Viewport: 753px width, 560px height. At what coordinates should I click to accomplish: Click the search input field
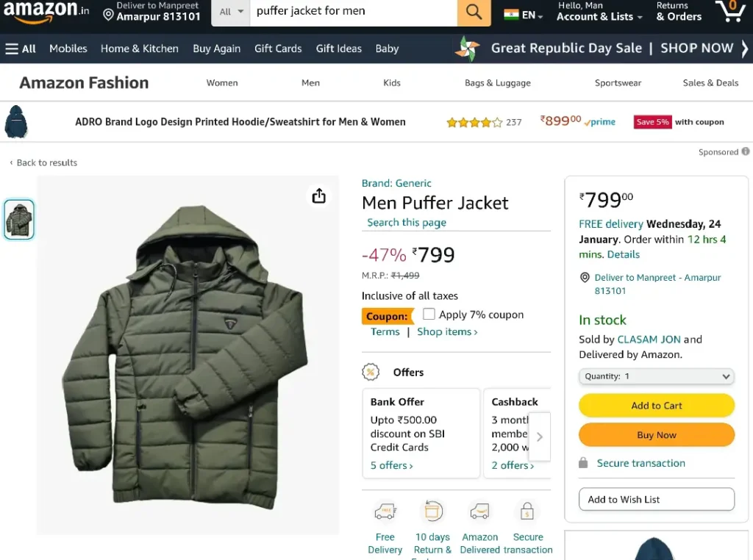pos(354,12)
